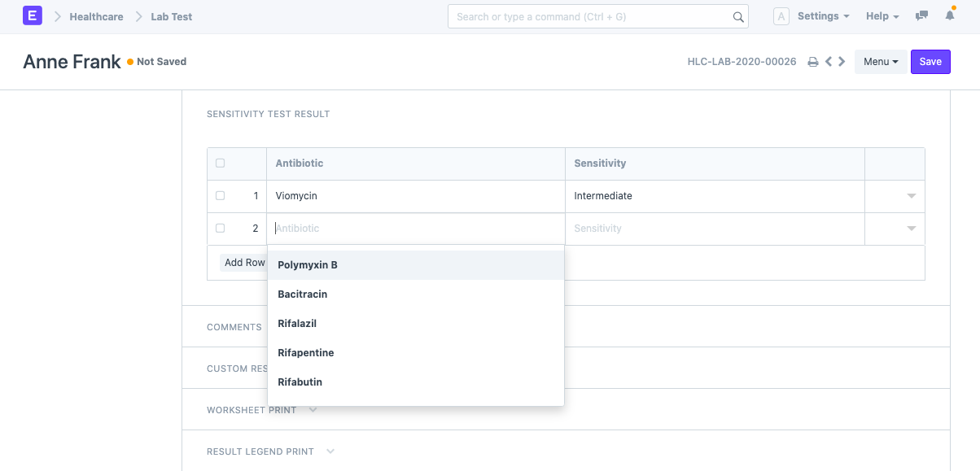Click the Sensitivity field in row 2
Screen dimensions: 980x471
(x=714, y=229)
